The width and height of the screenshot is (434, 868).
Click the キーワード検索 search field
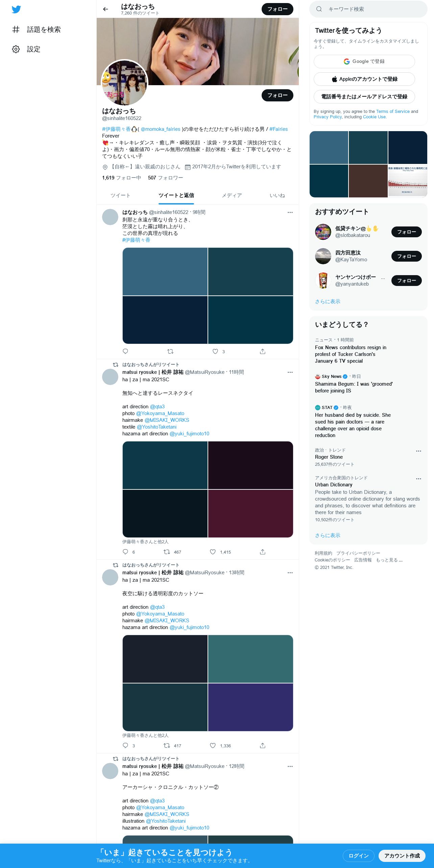[368, 9]
